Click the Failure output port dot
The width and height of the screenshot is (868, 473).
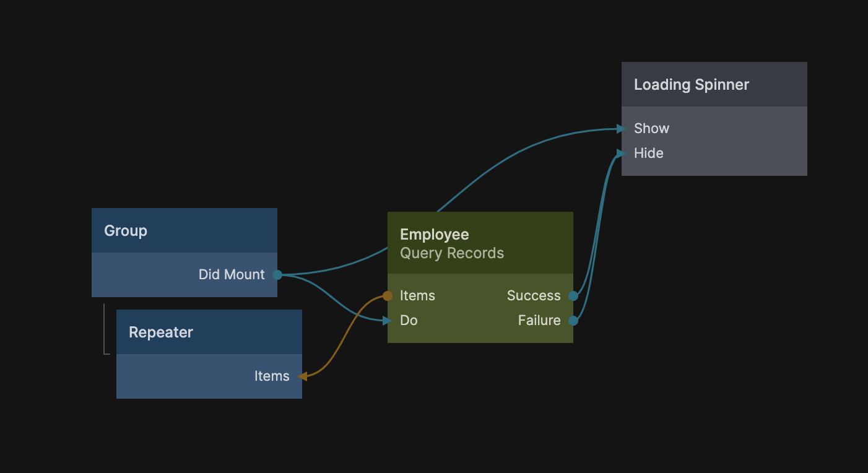(573, 321)
